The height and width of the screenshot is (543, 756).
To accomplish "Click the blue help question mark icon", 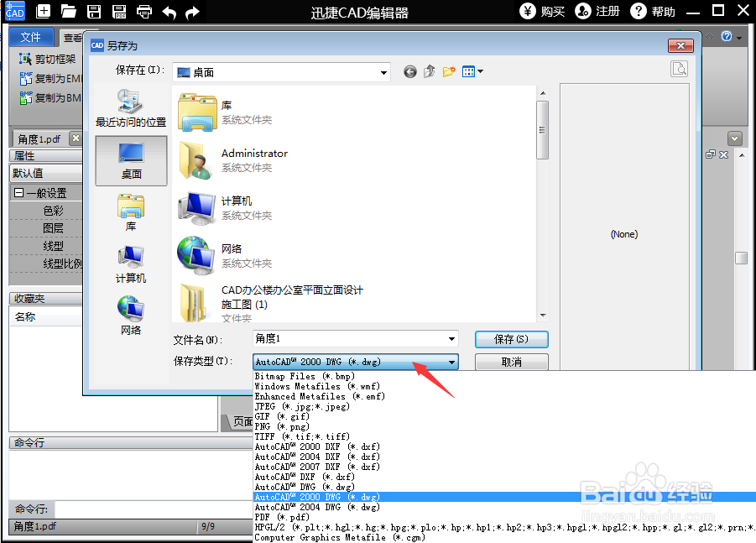I will (727, 36).
